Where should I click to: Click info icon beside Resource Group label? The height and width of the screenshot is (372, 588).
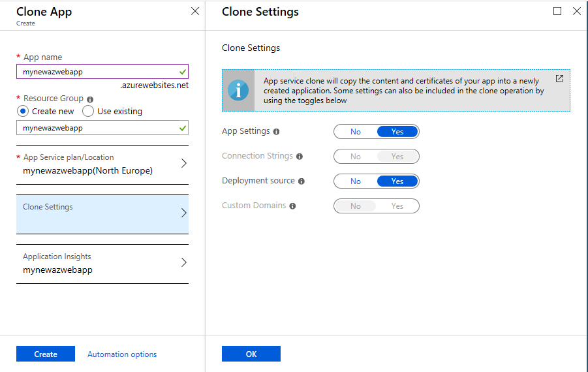(x=90, y=99)
